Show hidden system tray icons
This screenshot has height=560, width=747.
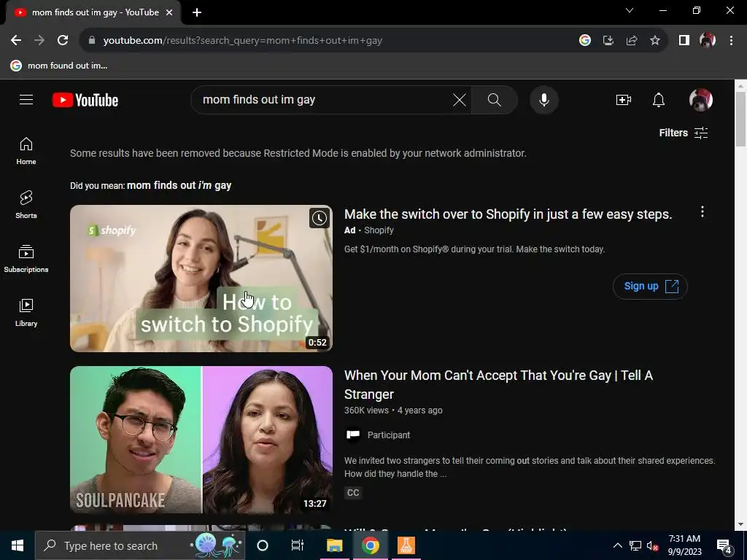(617, 545)
